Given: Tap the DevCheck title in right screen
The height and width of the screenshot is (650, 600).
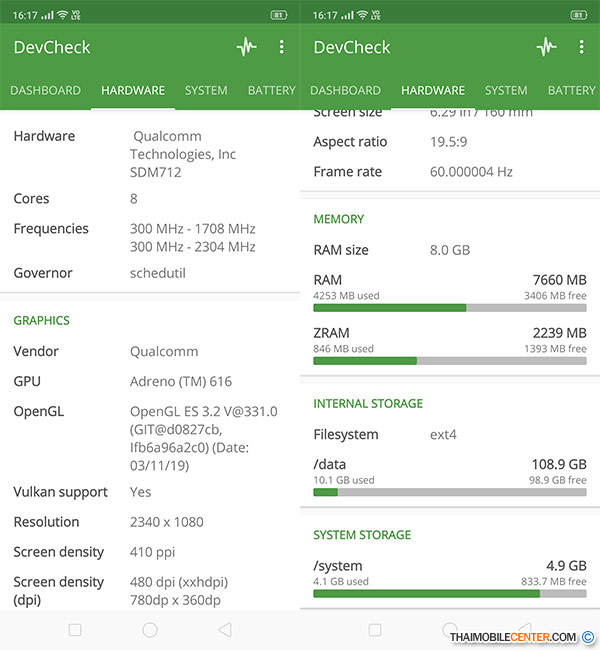Looking at the screenshot, I should pyautogui.click(x=352, y=47).
